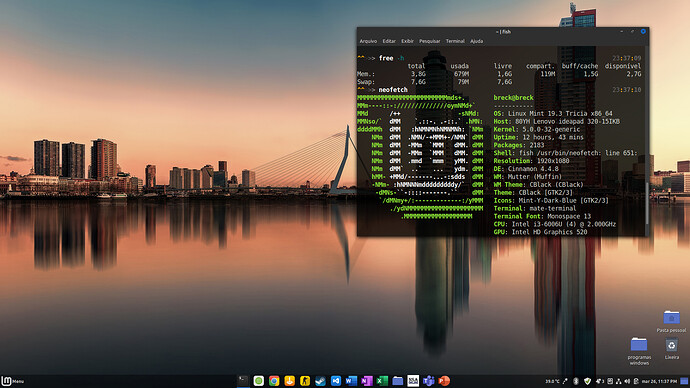Screen dimensions: 690x388
Task: Click the 'Uptime: 12 hours, 43 mins' line
Action: pos(539,137)
